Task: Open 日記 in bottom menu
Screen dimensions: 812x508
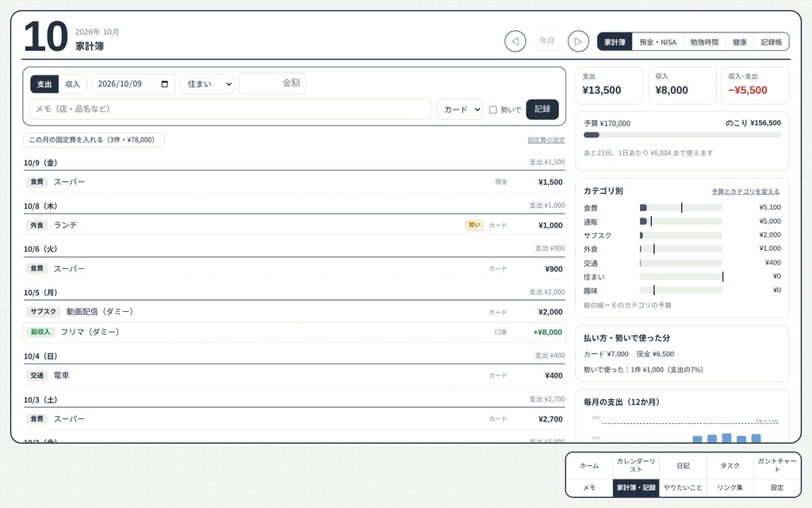Action: (x=683, y=465)
